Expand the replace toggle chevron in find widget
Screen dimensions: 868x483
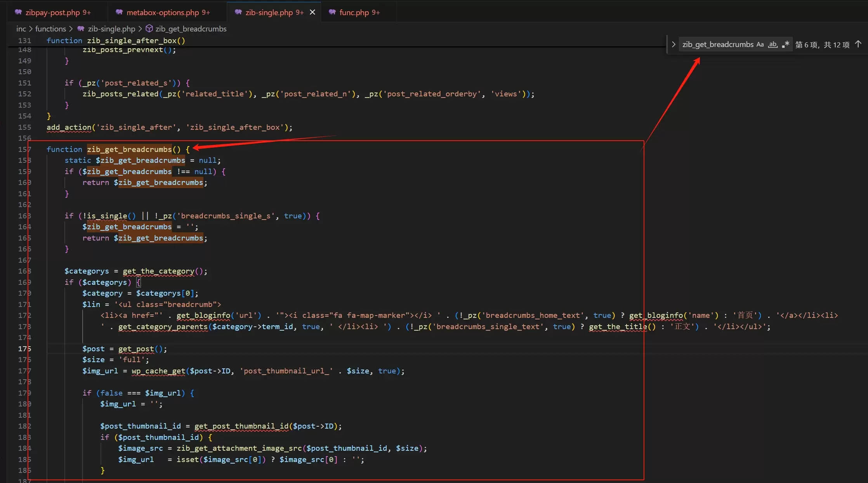[x=674, y=44]
